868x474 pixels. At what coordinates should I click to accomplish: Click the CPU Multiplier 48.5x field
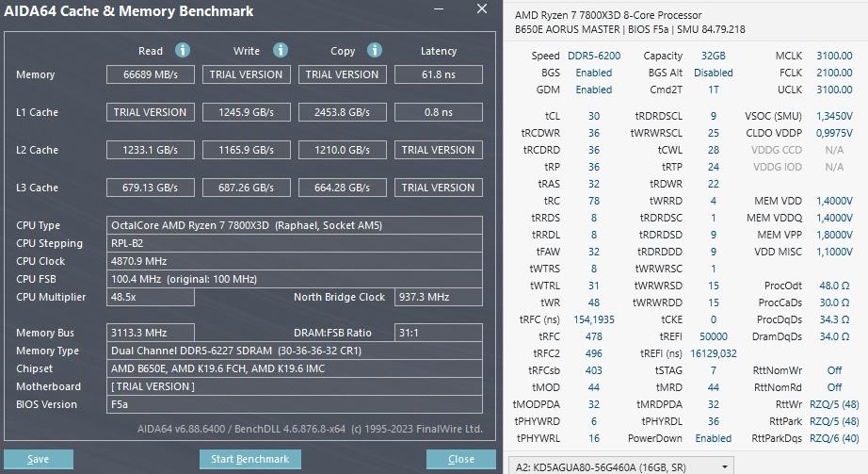tap(151, 297)
